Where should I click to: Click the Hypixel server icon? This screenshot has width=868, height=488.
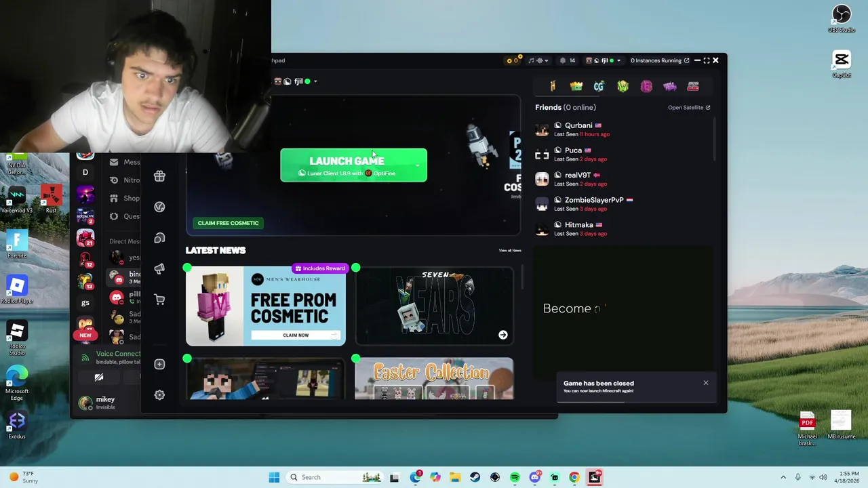pyautogui.click(x=553, y=86)
